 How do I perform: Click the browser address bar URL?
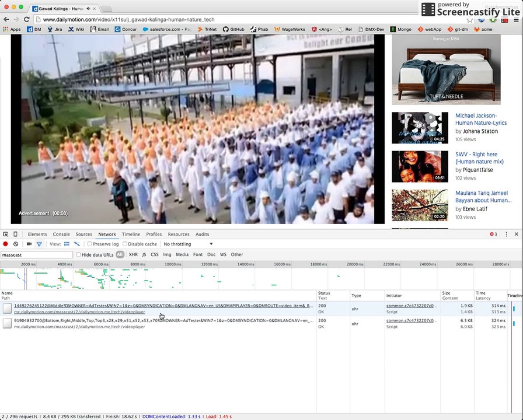[129, 20]
